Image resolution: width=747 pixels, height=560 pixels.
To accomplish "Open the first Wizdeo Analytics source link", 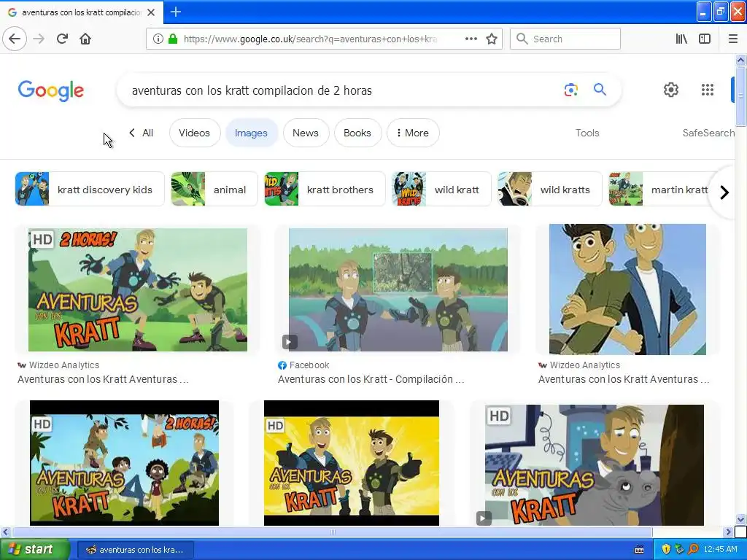I will 58,365.
